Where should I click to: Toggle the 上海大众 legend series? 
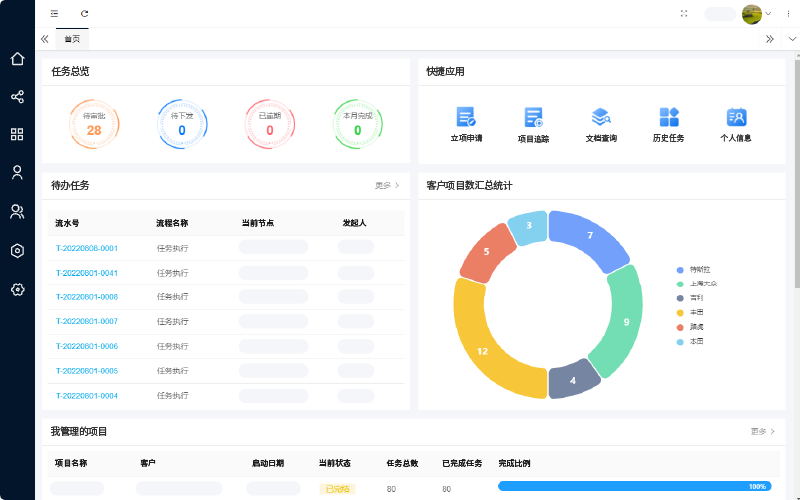click(697, 284)
